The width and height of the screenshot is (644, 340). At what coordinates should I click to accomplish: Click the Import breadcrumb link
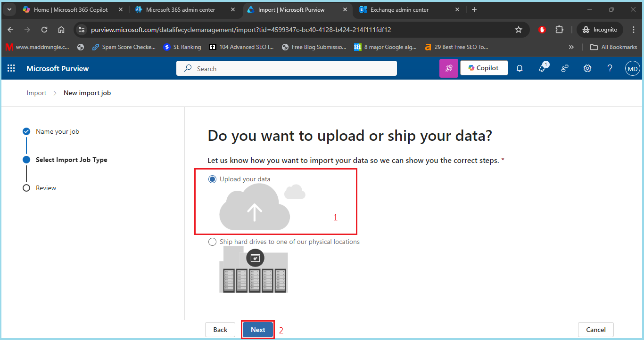(36, 93)
